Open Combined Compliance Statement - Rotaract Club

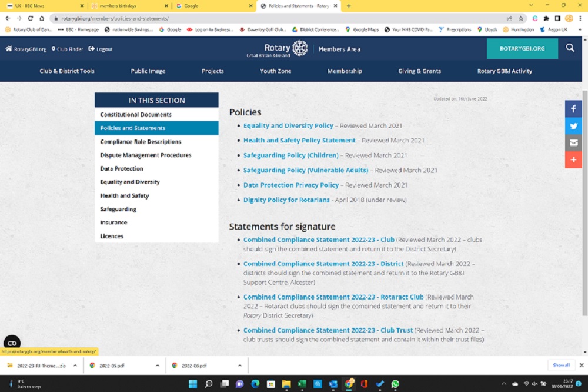[x=333, y=297]
